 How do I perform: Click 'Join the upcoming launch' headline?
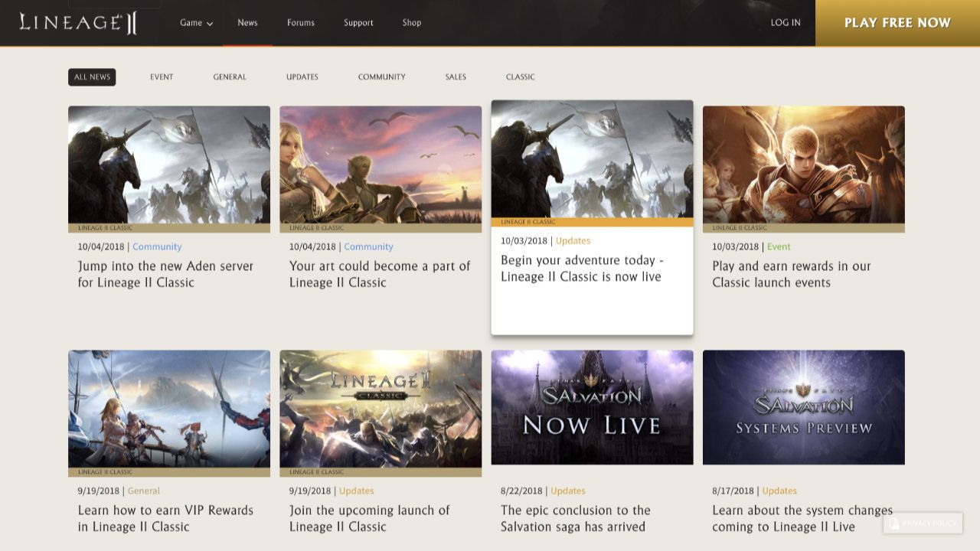pyautogui.click(x=369, y=518)
